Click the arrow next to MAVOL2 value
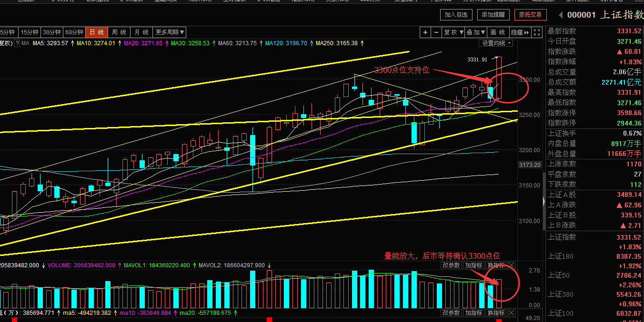This screenshot has width=644, height=322. point(269,265)
